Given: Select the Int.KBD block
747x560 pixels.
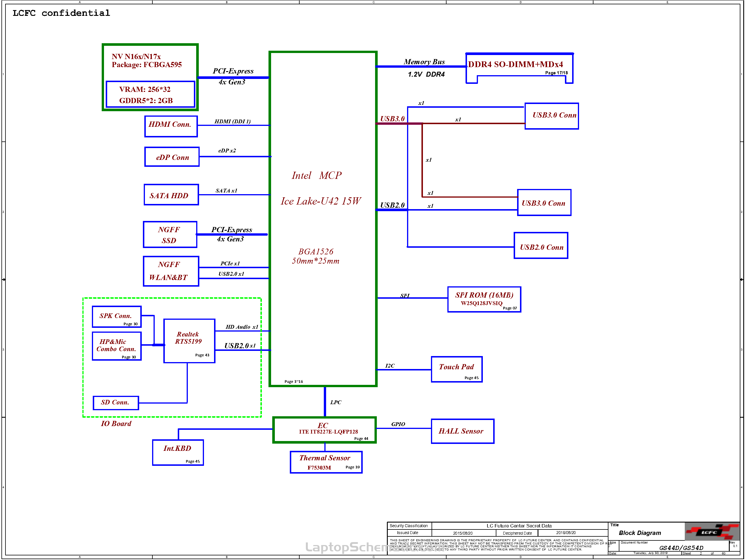Looking at the screenshot, I should [x=178, y=453].
